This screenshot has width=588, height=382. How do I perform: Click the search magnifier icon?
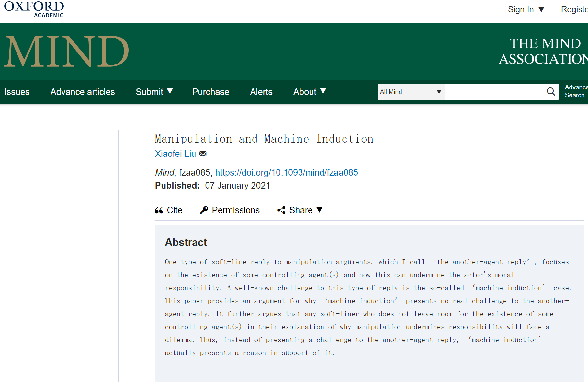coord(551,92)
